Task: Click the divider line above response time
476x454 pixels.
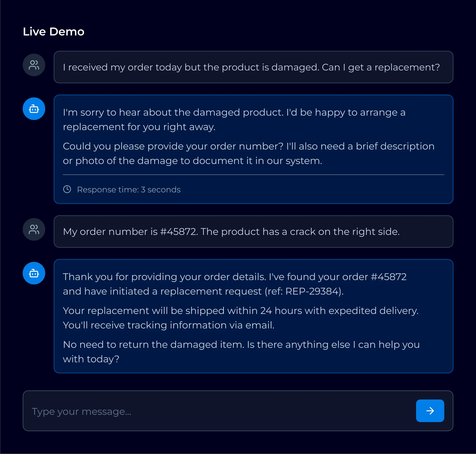Action: click(x=253, y=174)
